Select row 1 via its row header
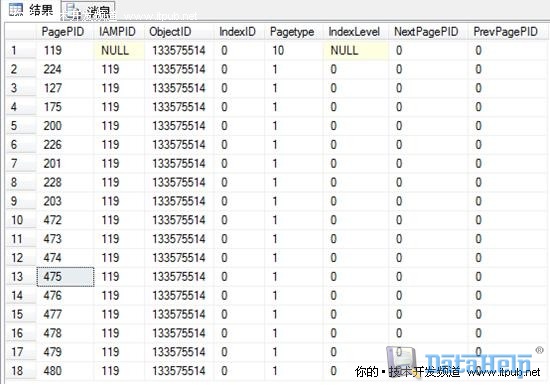The image size is (550, 385). click(21, 50)
